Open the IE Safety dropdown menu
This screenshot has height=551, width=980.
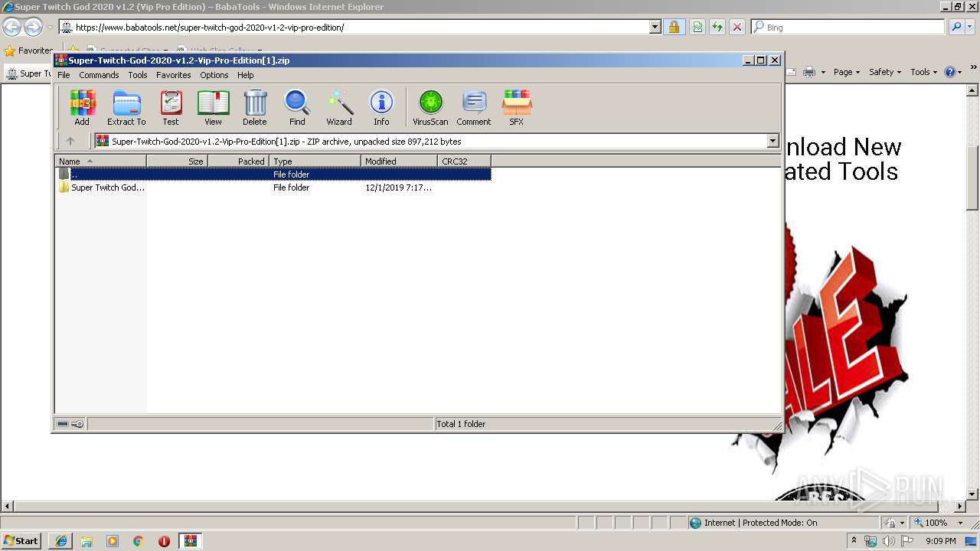click(x=885, y=72)
